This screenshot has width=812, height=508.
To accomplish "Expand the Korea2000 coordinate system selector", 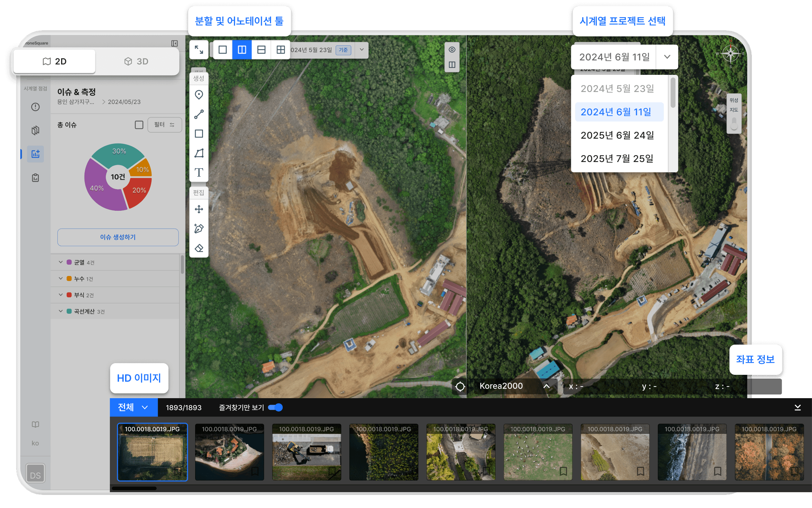I will coord(546,386).
